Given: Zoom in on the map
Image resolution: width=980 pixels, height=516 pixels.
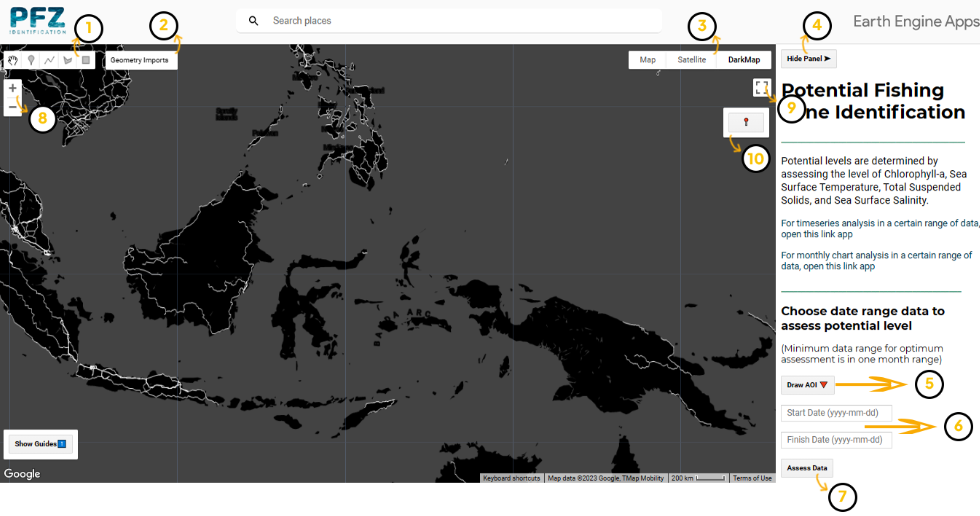Looking at the screenshot, I should pos(13,88).
